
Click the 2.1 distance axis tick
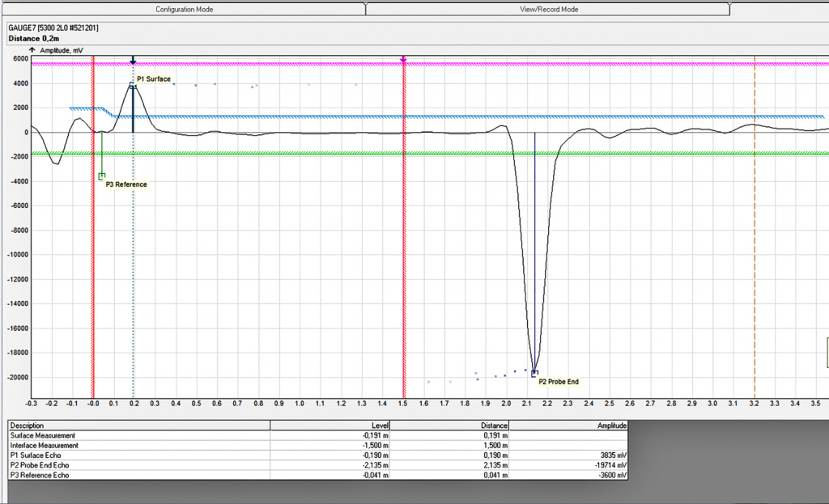click(526, 404)
